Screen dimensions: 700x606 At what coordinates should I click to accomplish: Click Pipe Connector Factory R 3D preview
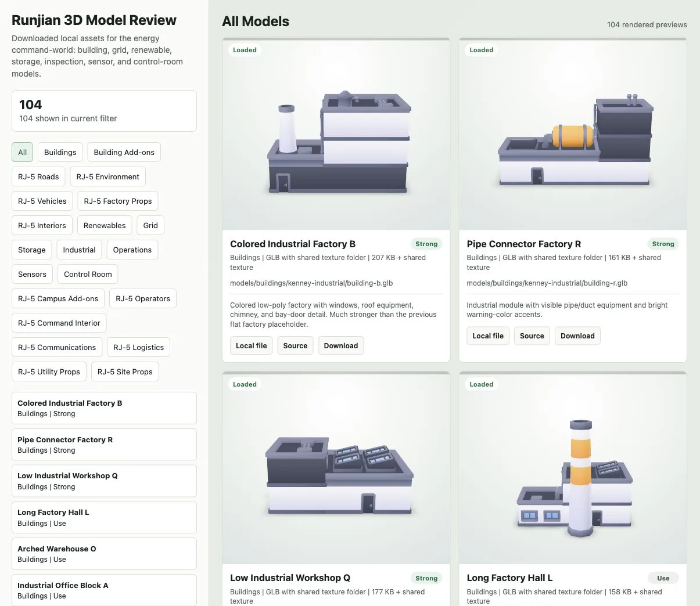click(x=573, y=135)
